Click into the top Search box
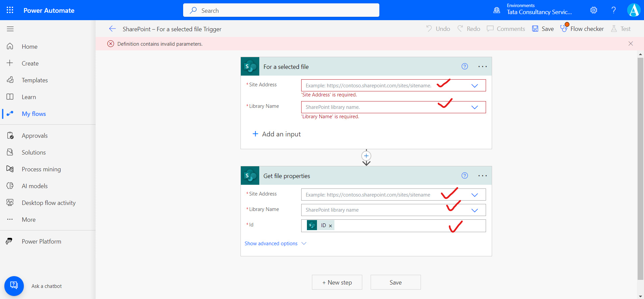 tap(281, 10)
